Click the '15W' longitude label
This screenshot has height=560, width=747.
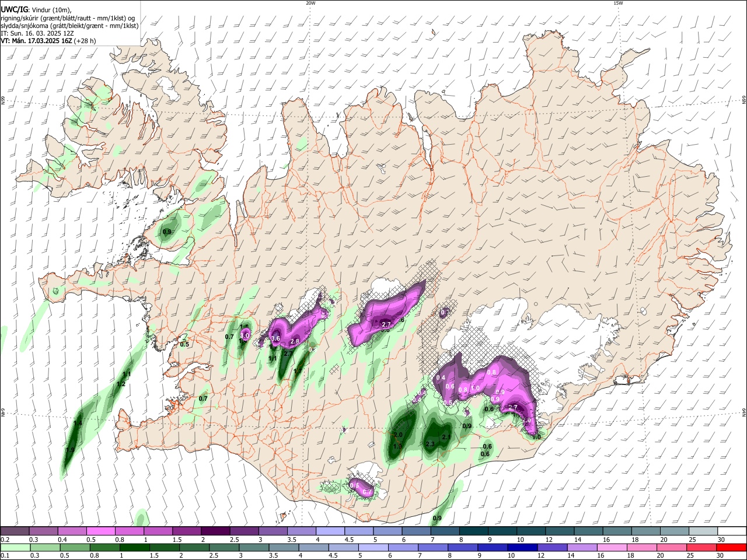click(x=618, y=3)
